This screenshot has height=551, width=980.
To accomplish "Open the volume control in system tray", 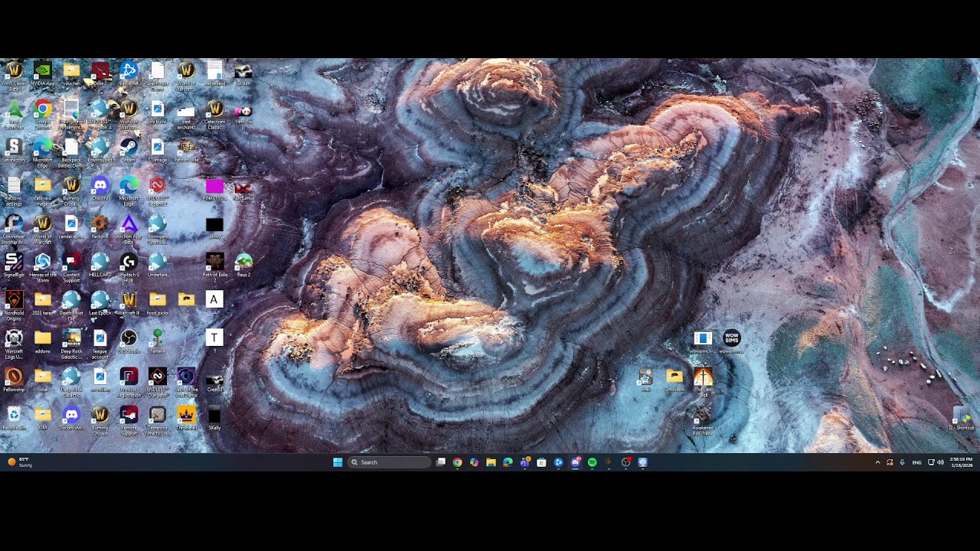I will pos(940,462).
